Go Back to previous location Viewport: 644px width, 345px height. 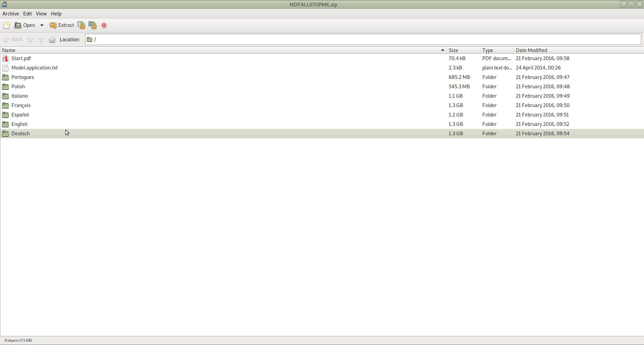tap(13, 39)
